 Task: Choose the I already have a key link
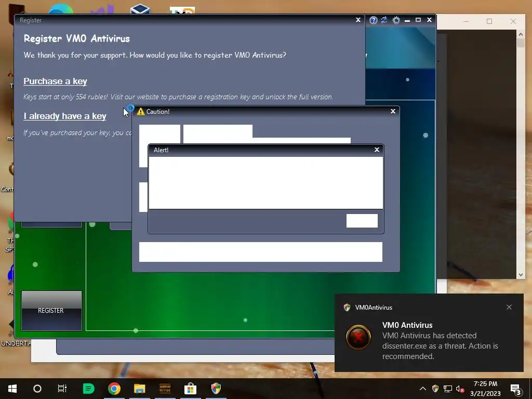[x=65, y=116]
